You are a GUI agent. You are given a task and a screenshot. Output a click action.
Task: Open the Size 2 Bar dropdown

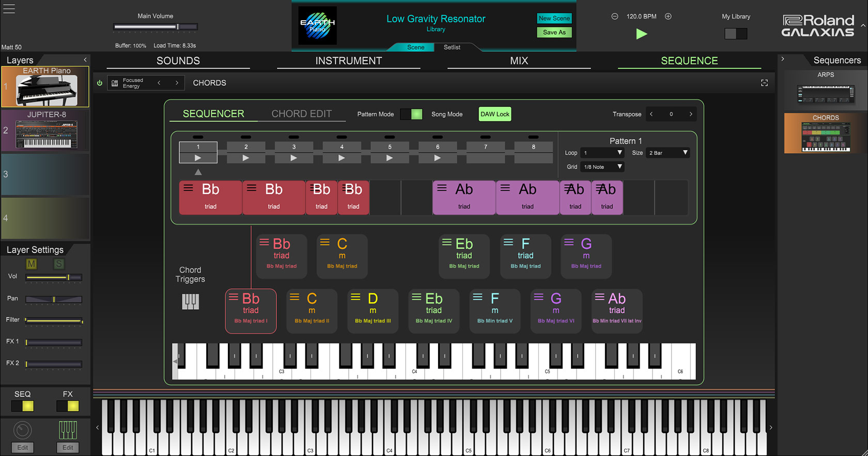[x=668, y=153]
